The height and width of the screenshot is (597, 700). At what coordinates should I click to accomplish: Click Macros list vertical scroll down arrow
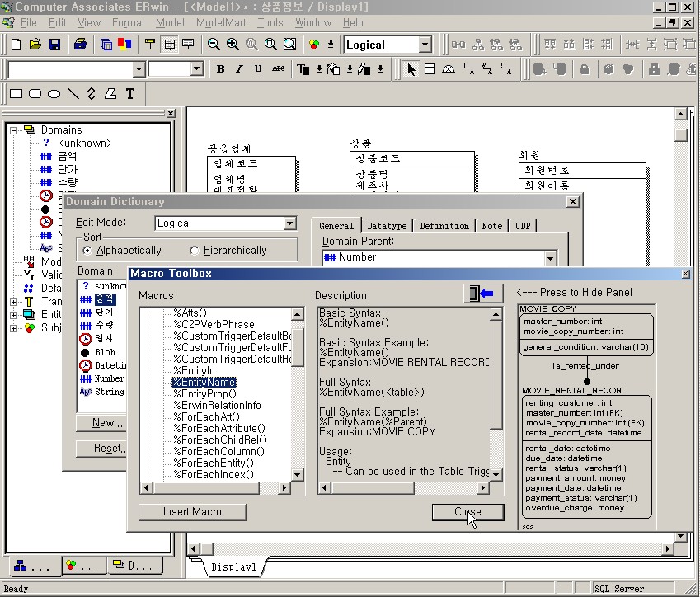[298, 474]
